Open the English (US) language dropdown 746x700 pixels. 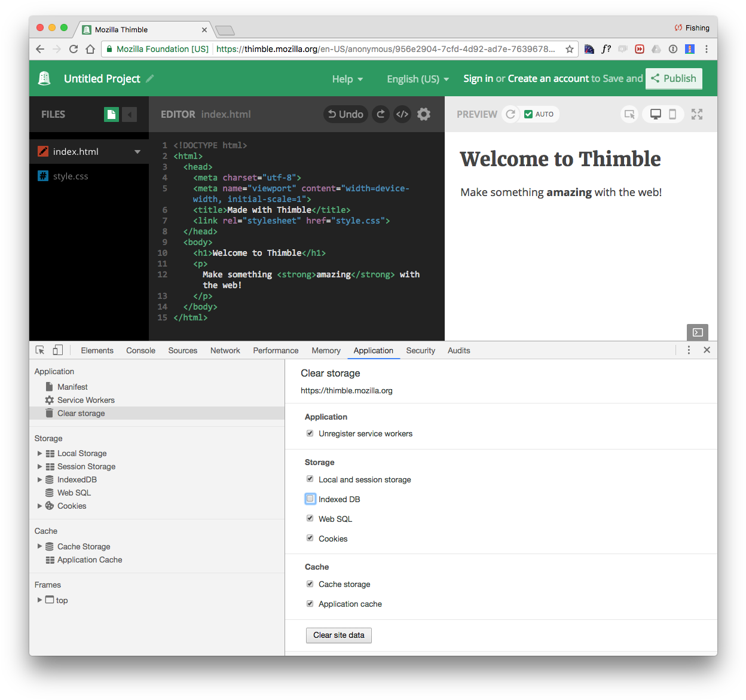tap(418, 79)
